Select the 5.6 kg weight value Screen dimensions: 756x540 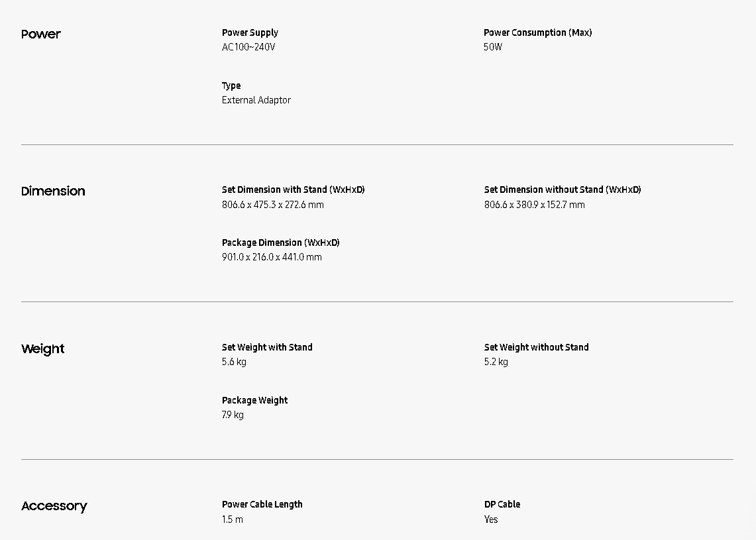(x=234, y=362)
